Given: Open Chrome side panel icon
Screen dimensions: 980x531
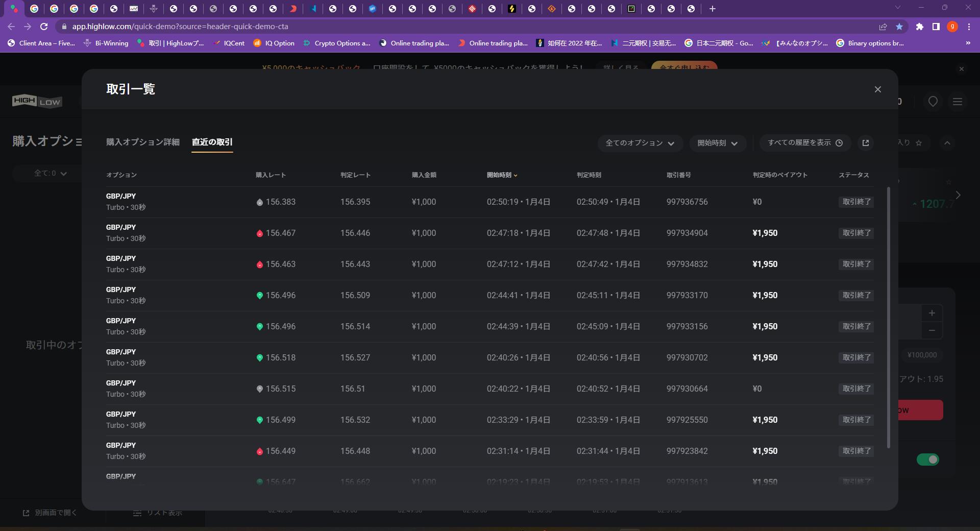Looking at the screenshot, I should click(936, 27).
